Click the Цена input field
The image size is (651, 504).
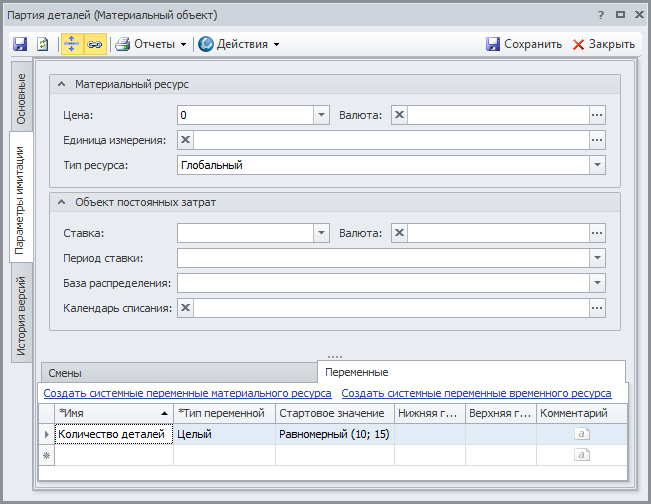(x=245, y=115)
